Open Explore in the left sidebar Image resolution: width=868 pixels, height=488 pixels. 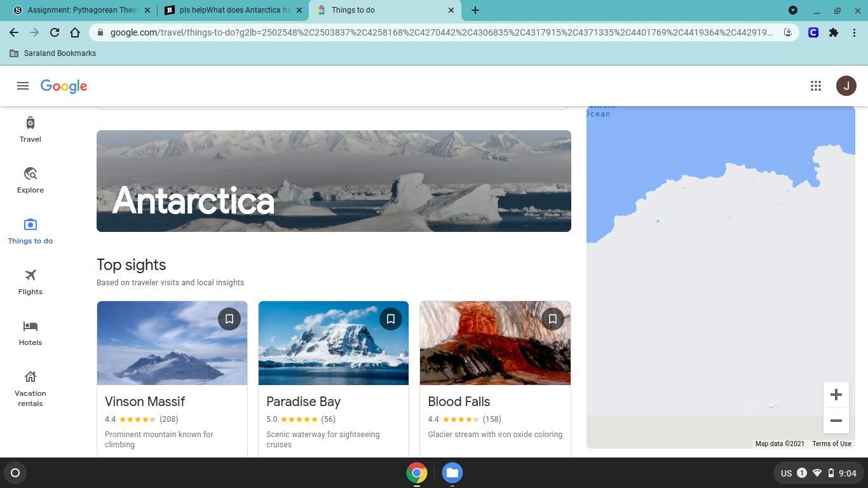30,180
